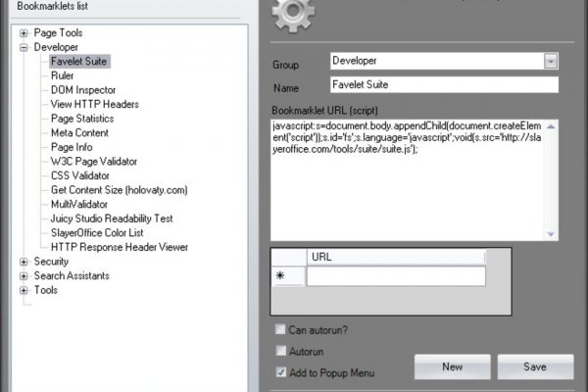The image size is (588, 392).
Task: Expand the Tools tree node
Action: pos(24,290)
